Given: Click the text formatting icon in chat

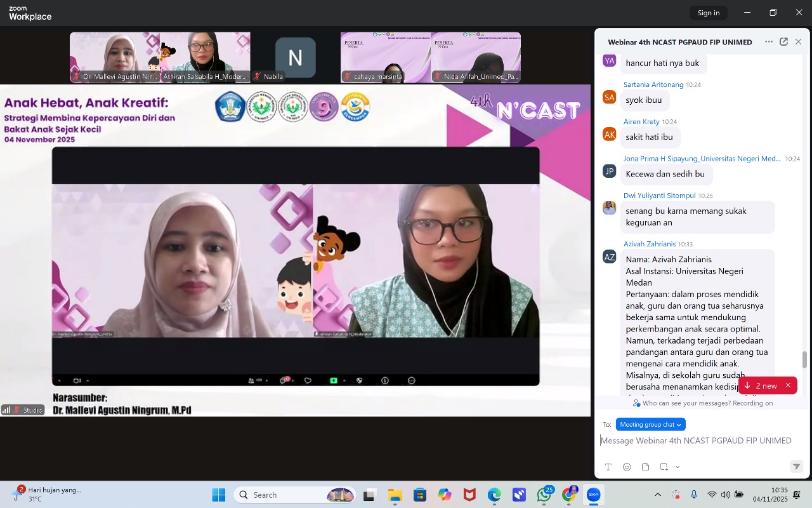Looking at the screenshot, I should (x=608, y=467).
